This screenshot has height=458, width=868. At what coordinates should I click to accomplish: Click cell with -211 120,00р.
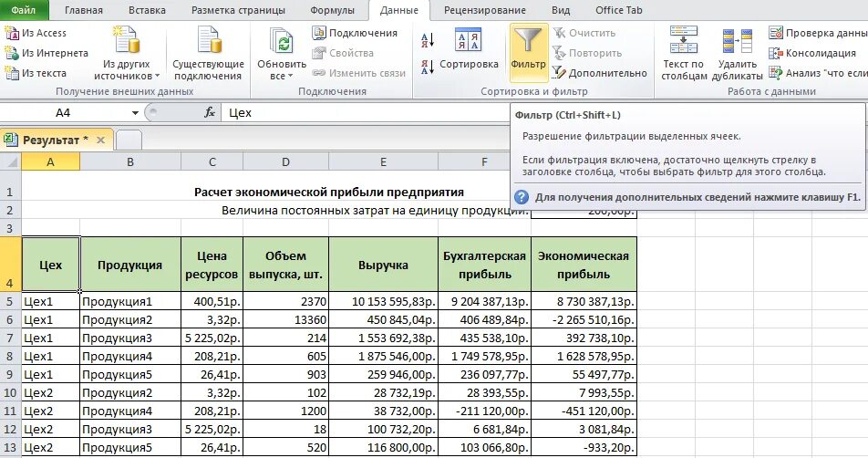pyautogui.click(x=484, y=411)
